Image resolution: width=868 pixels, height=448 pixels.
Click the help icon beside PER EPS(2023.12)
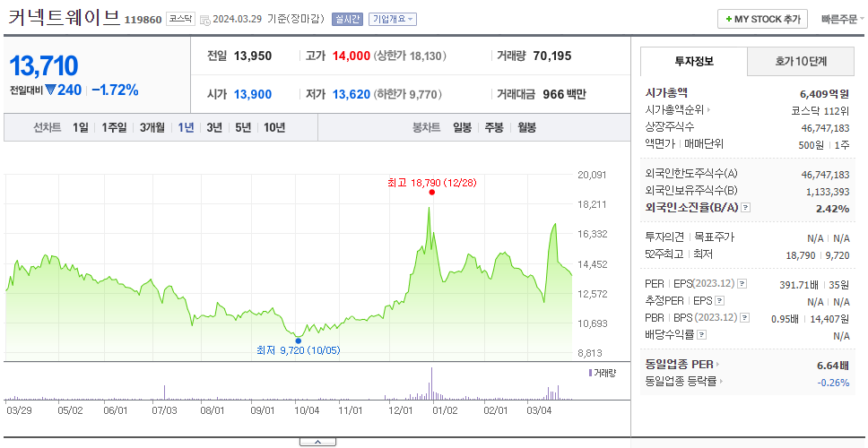pyautogui.click(x=742, y=284)
